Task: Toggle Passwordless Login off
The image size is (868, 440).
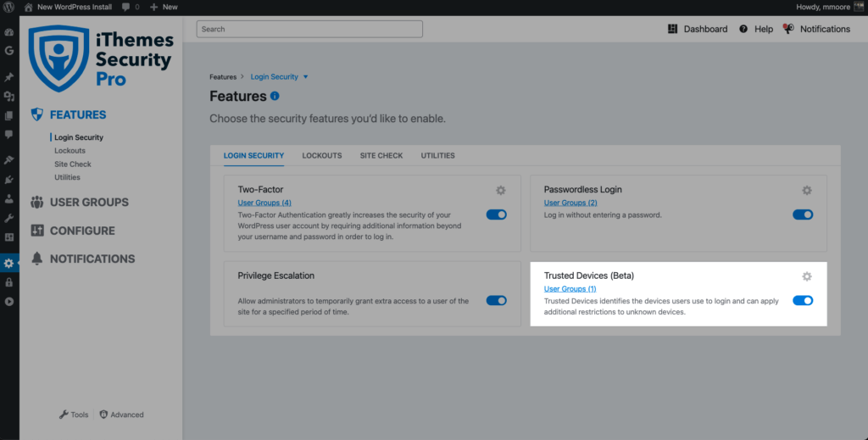Action: pos(803,214)
